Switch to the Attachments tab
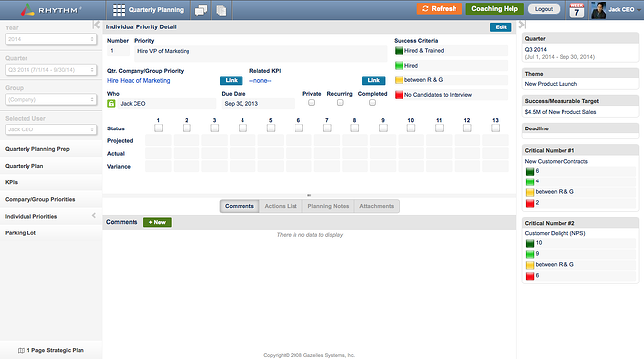Screen dimensions: 644x359 pos(377,206)
